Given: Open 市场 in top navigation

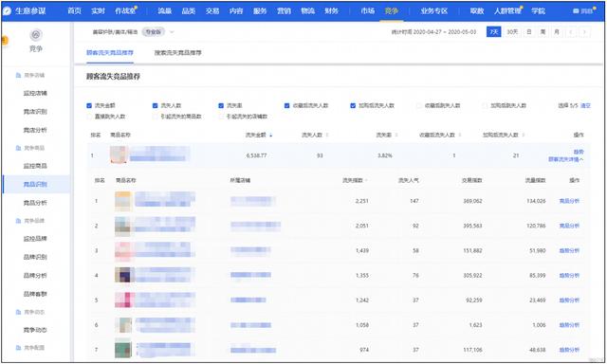Looking at the screenshot, I should point(367,10).
